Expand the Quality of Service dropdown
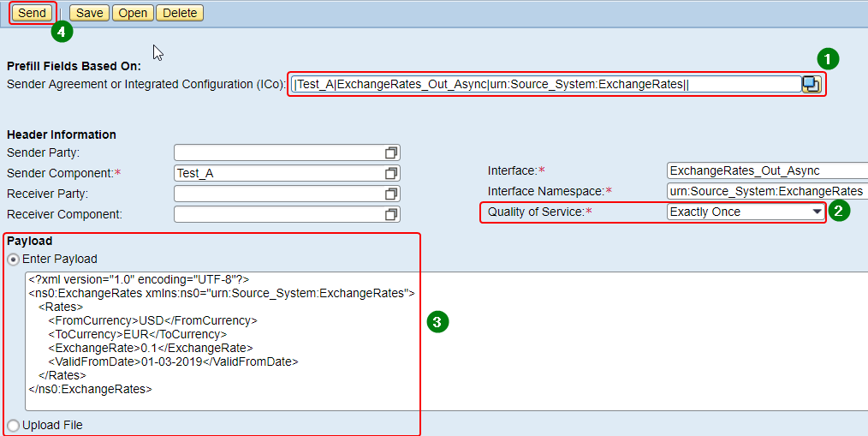The width and height of the screenshot is (868, 436). pos(817,212)
